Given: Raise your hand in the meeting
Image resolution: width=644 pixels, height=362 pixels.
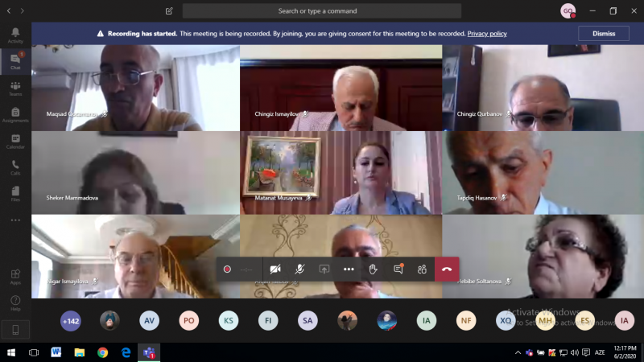Looking at the screenshot, I should (x=373, y=269).
